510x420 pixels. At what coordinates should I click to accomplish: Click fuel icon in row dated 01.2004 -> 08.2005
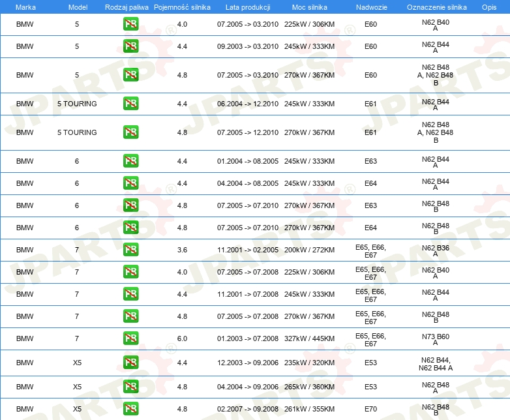point(130,160)
